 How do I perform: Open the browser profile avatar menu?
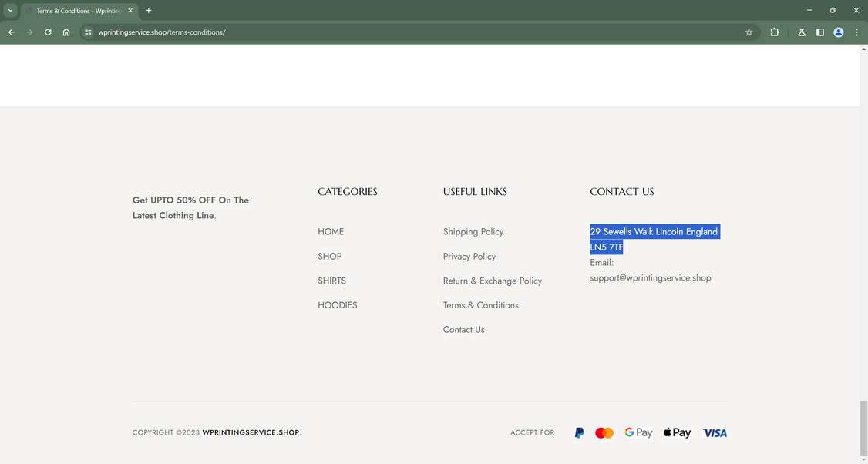838,32
